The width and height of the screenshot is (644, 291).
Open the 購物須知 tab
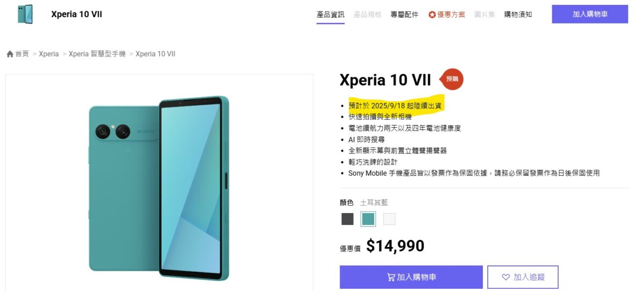[518, 14]
